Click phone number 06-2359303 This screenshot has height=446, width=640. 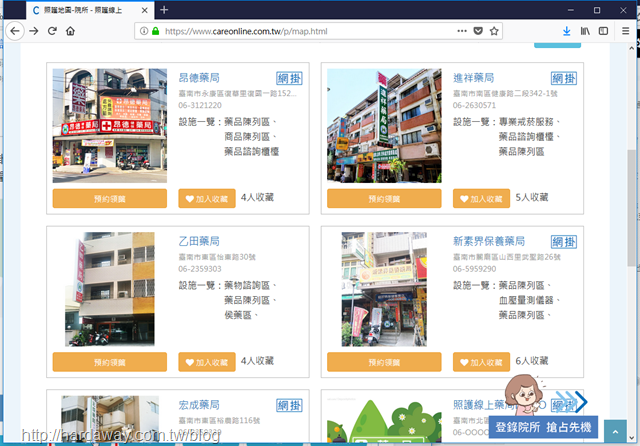coord(200,269)
